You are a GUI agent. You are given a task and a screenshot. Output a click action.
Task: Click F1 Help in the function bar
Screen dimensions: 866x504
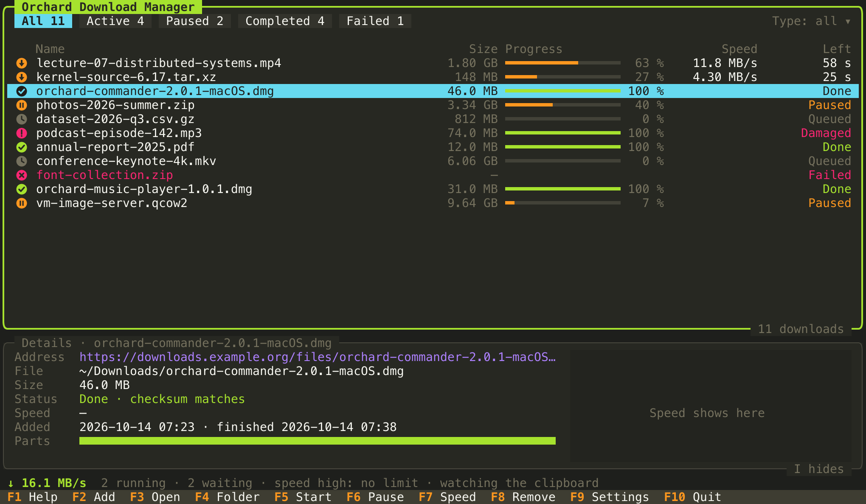(33, 497)
